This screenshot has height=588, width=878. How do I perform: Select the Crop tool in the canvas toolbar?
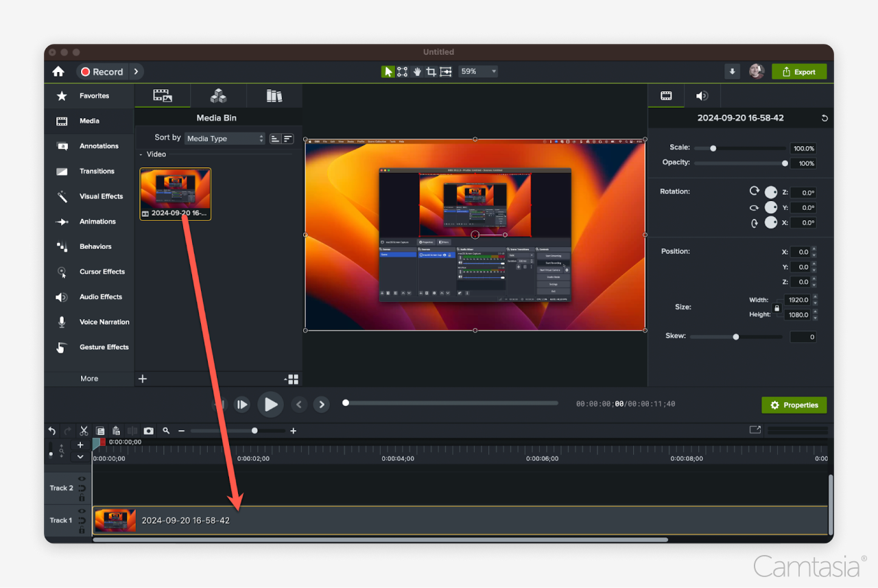pos(431,71)
